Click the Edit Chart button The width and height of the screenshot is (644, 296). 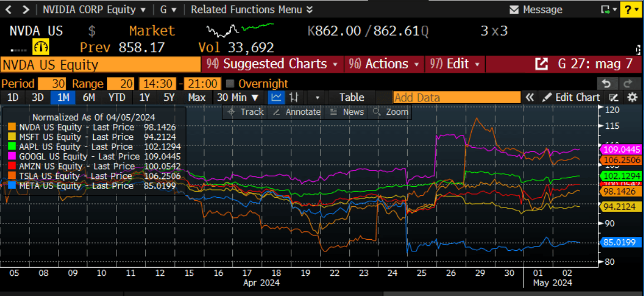click(571, 98)
